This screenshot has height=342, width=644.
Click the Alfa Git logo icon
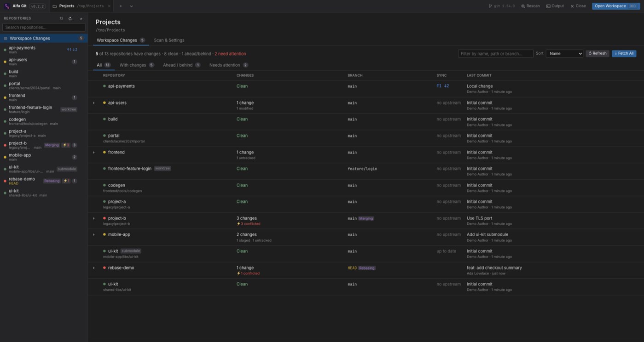click(x=7, y=6)
